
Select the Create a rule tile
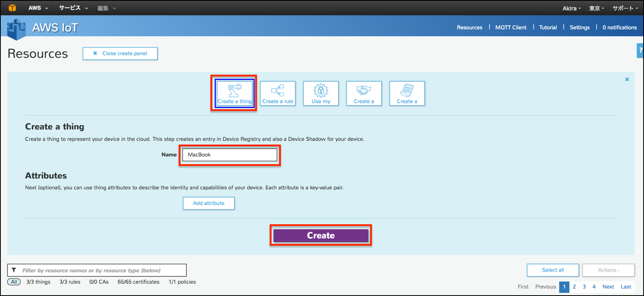[278, 93]
